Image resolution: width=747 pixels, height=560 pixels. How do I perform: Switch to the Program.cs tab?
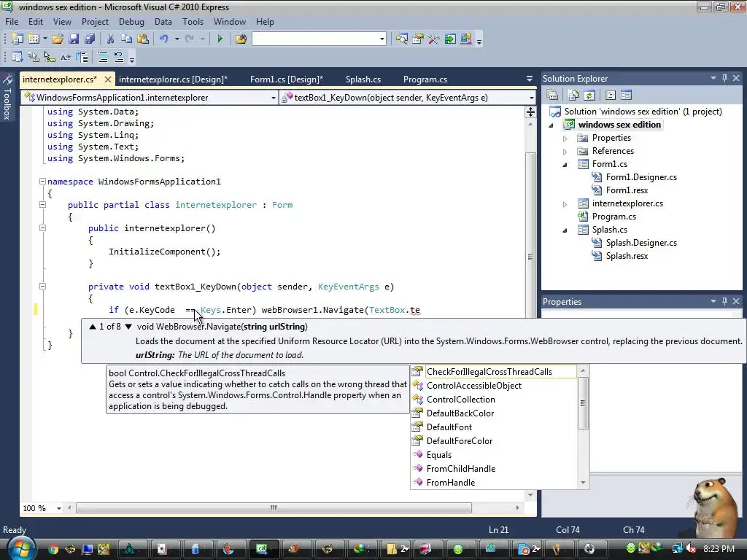coord(425,79)
